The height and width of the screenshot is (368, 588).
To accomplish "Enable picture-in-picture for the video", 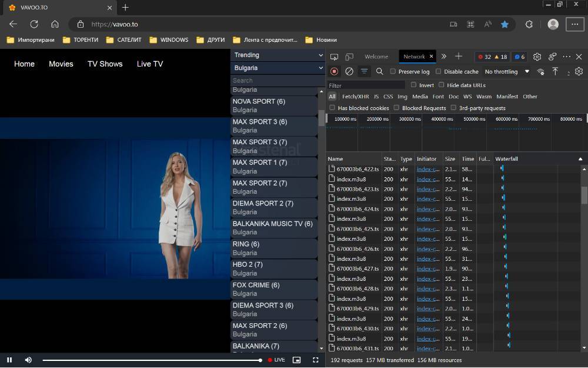I will tap(296, 360).
